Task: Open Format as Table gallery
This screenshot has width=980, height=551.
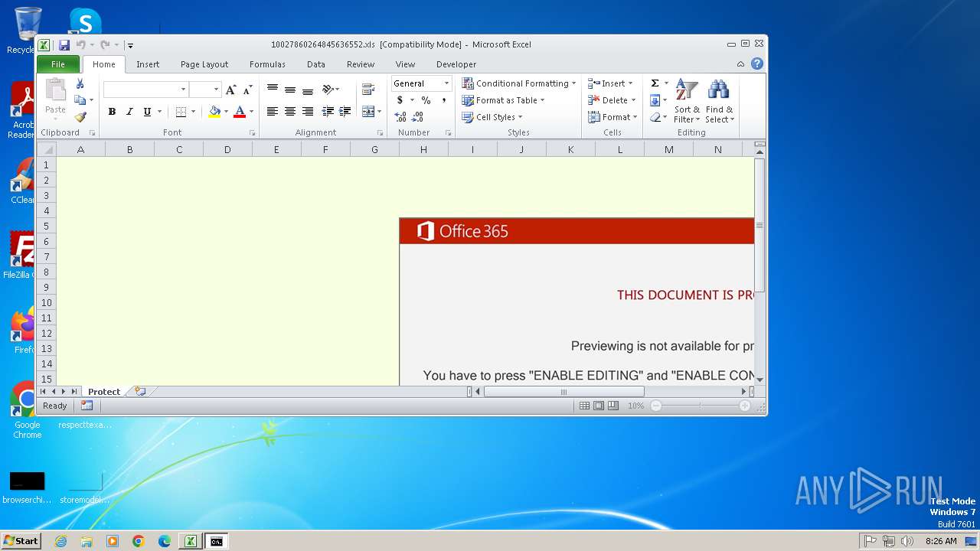Action: [x=503, y=100]
